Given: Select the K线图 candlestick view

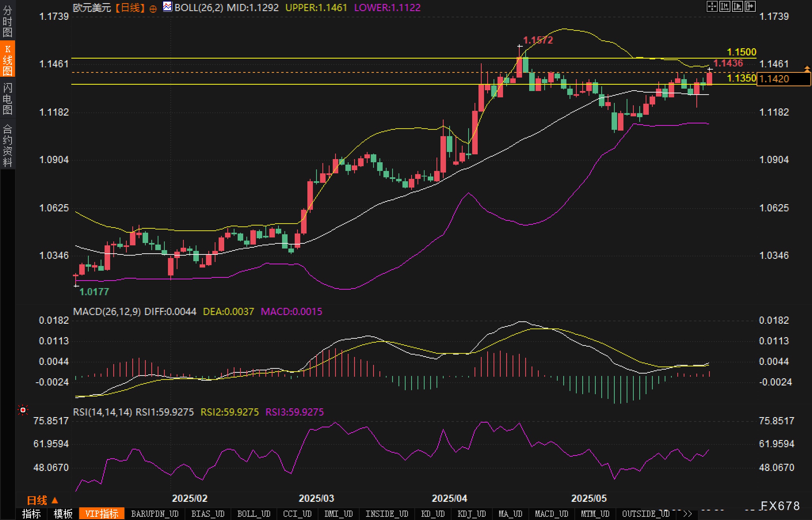Looking at the screenshot, I should click(7, 59).
